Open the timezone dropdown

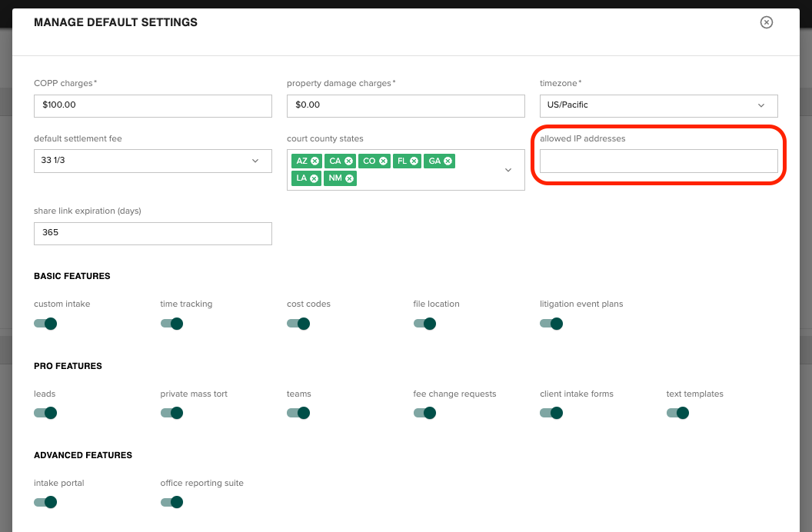659,105
